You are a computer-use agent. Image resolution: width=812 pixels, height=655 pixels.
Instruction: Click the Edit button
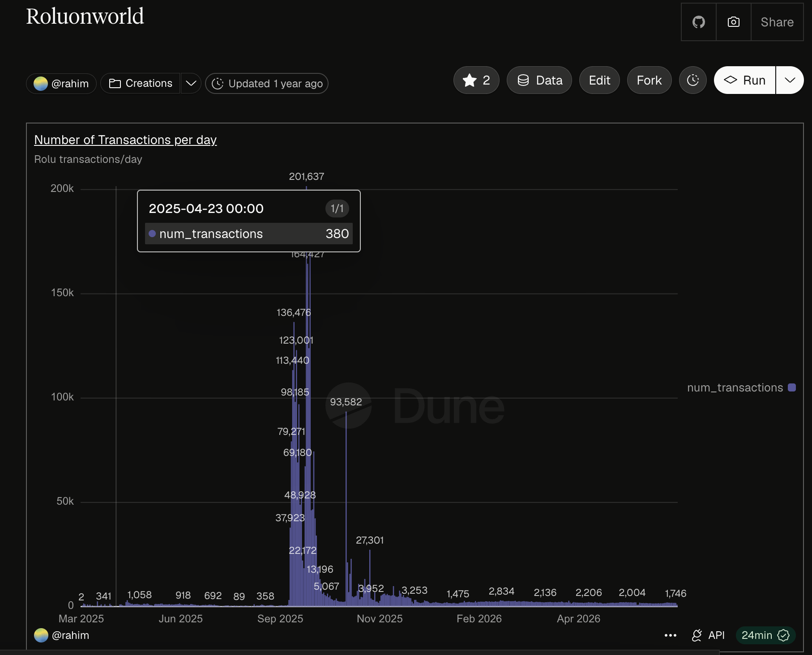click(599, 80)
